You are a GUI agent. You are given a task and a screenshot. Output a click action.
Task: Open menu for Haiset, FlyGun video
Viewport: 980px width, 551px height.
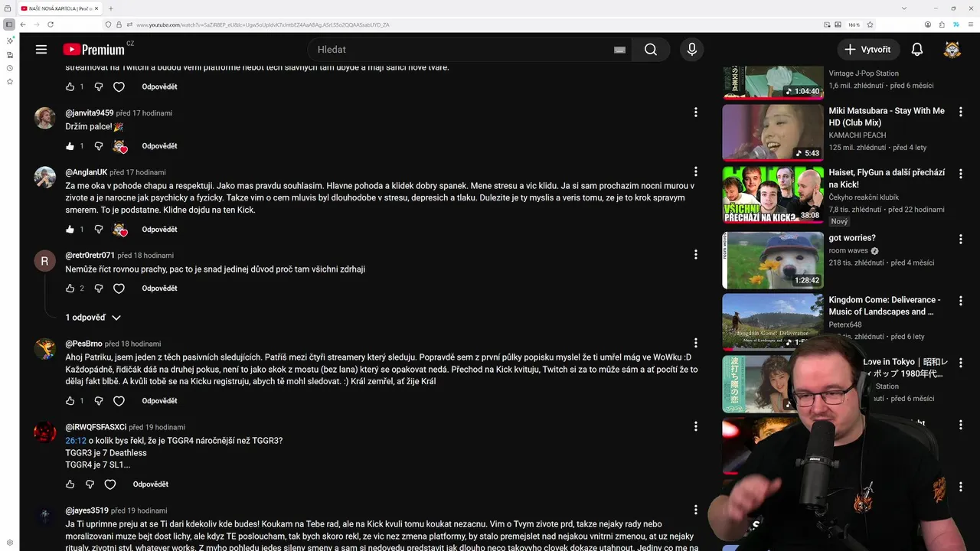point(961,174)
